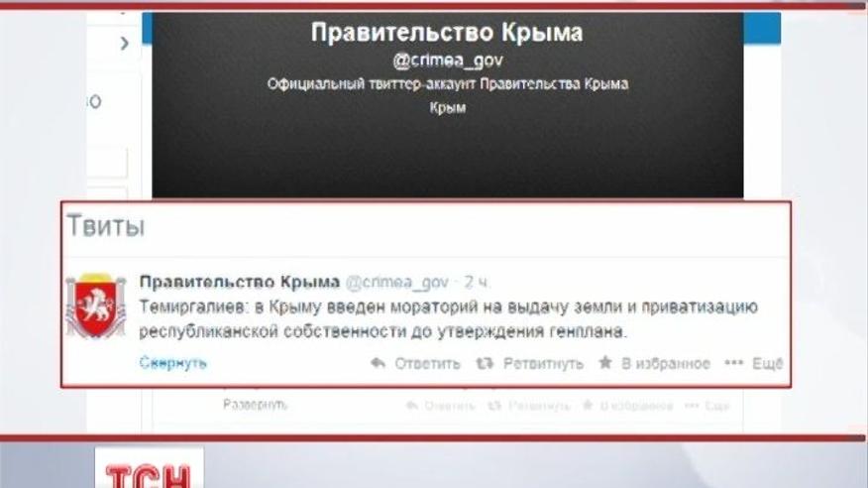
Task: Click the right chevron arrow in the left sidebar
Action: point(125,44)
